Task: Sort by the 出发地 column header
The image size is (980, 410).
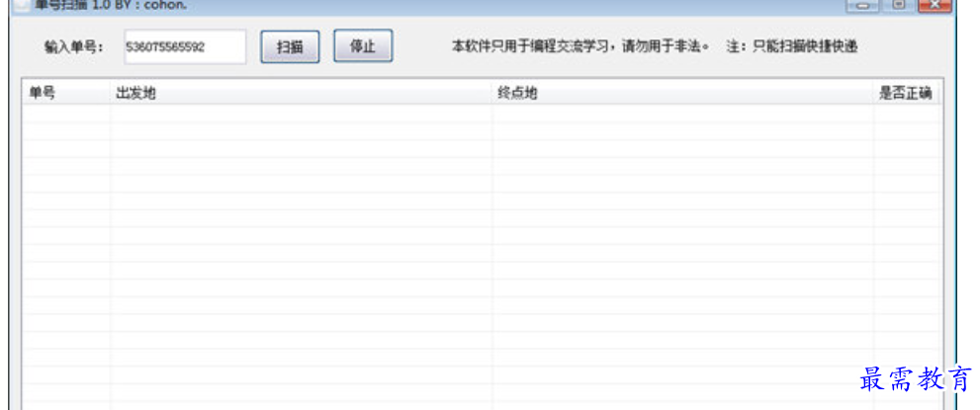Action: tap(302, 93)
